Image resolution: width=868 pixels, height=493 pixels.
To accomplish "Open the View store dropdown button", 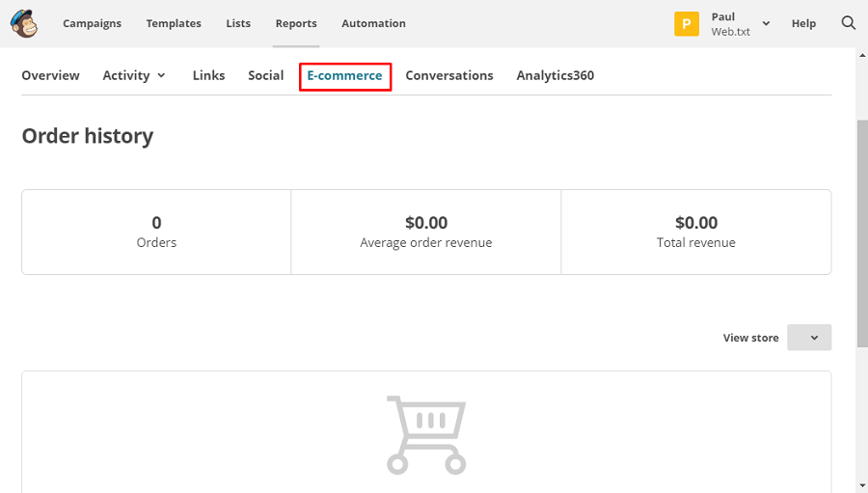I will pyautogui.click(x=809, y=338).
